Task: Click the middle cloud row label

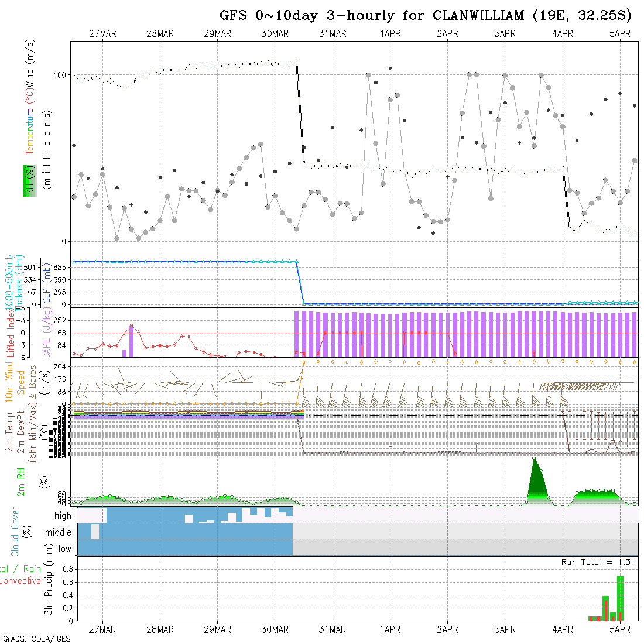Action: 58,532
